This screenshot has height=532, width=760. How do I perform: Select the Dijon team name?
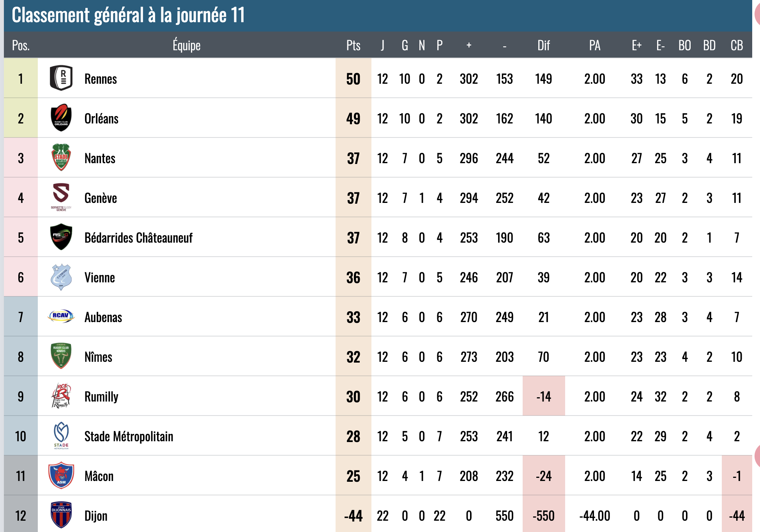96,516
